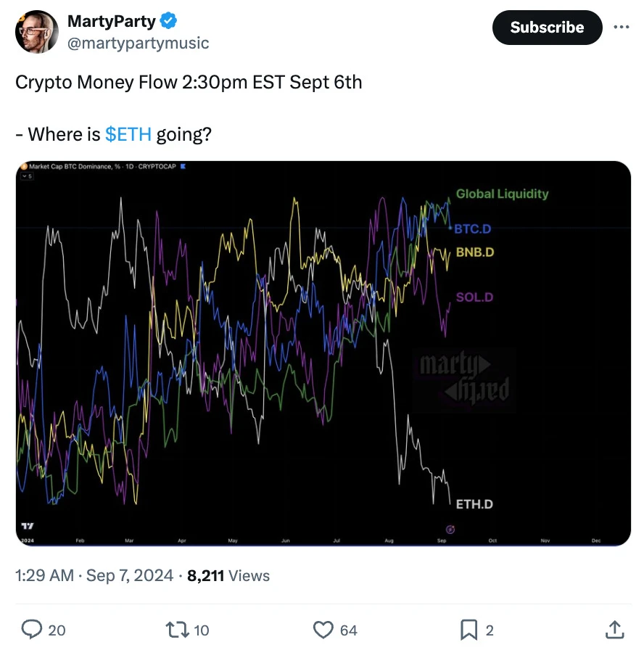Click the orange Bitcoin symbol icon in chart header
The image size is (644, 650).
[x=23, y=167]
